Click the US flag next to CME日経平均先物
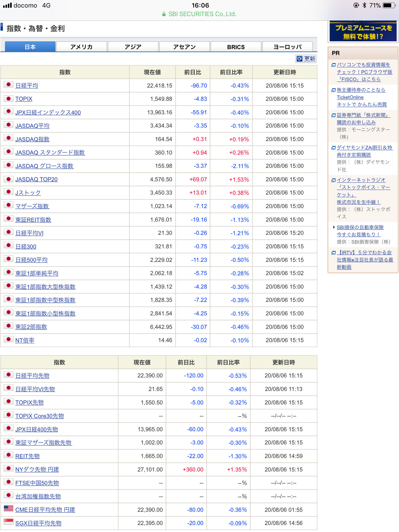Image resolution: width=399 pixels, height=532 pixels. pyautogui.click(x=9, y=508)
